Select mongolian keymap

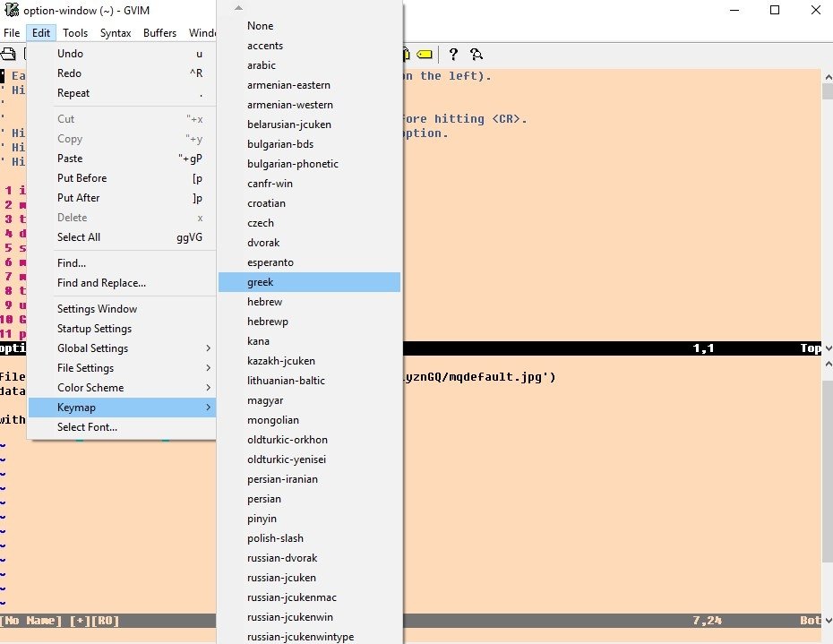point(309,420)
